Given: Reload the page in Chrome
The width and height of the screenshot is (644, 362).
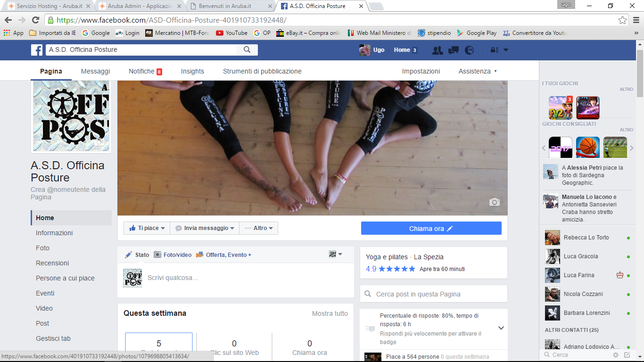Looking at the screenshot, I should (35, 20).
